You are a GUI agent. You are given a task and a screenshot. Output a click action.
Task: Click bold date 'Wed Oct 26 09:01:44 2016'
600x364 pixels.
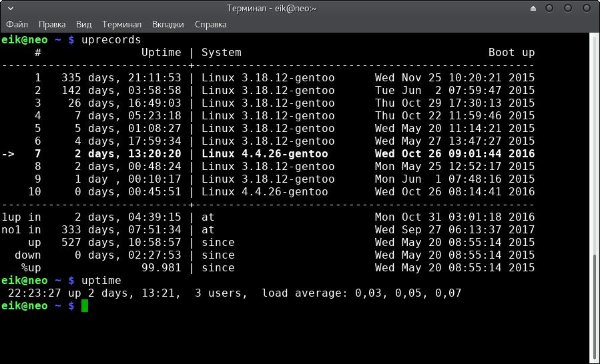tap(455, 154)
